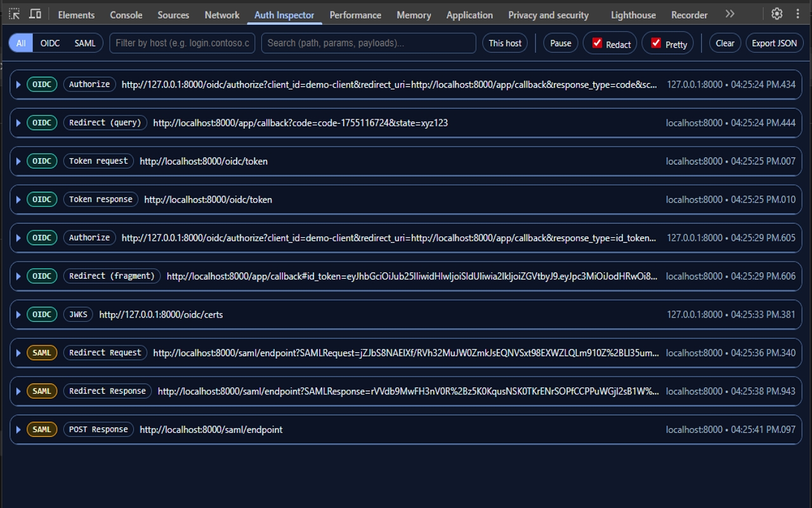Export captured events as JSON

[774, 43]
